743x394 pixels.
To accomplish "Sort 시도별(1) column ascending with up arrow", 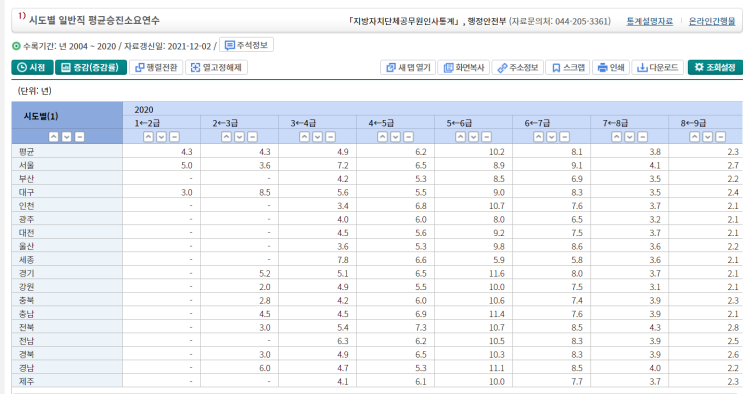I will pyautogui.click(x=54, y=137).
